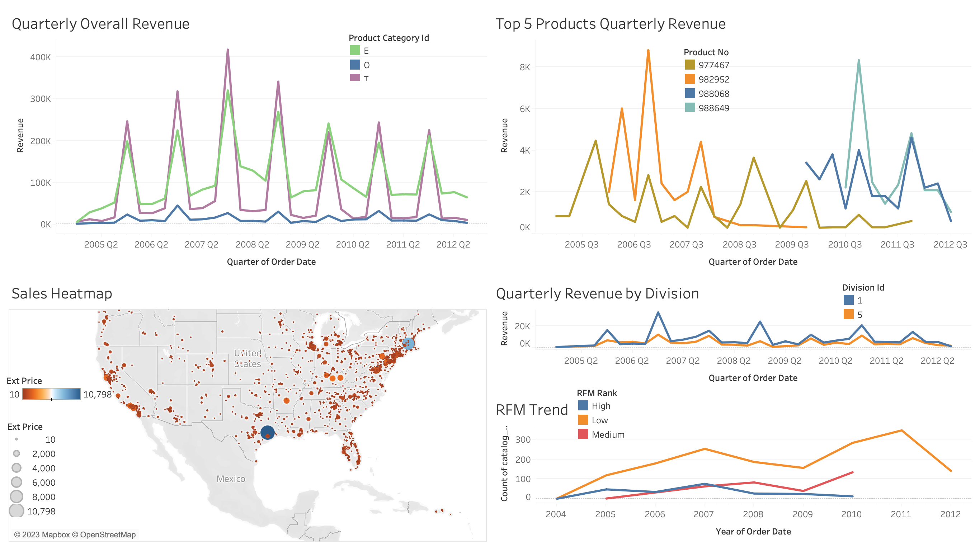Expand the Division Id legend header

(x=863, y=288)
